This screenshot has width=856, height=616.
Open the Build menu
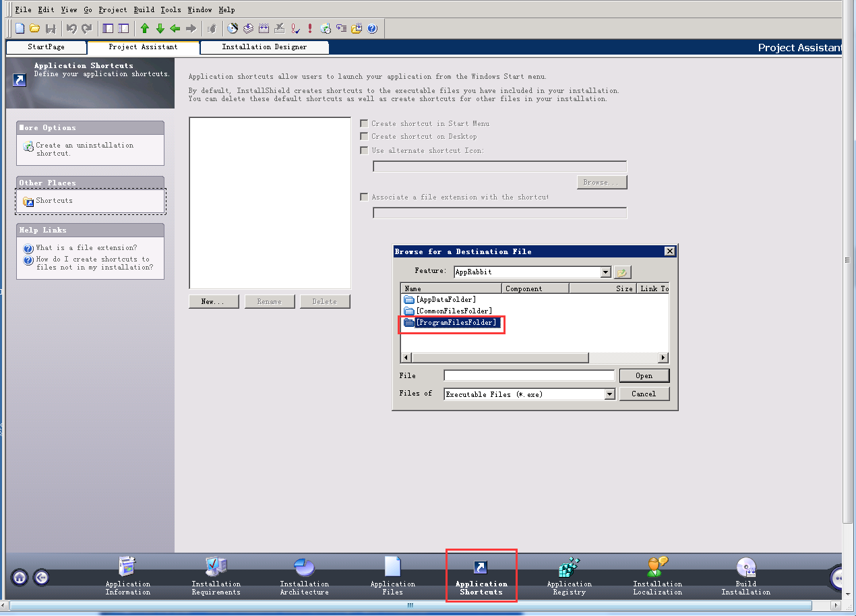click(144, 9)
